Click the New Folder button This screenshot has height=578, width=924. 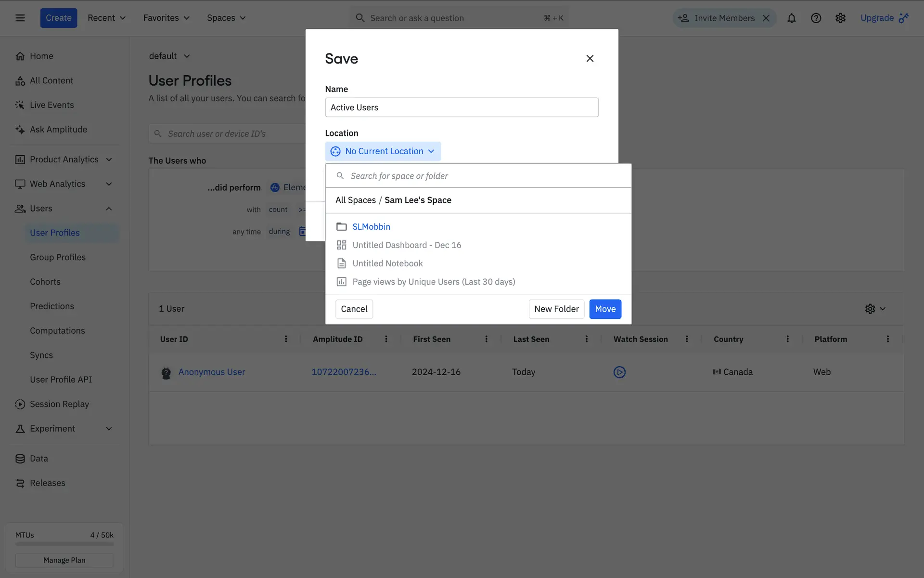556,309
